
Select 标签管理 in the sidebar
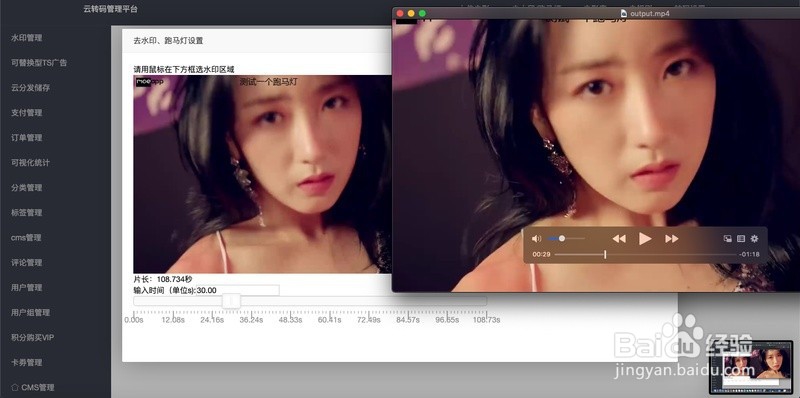[27, 213]
